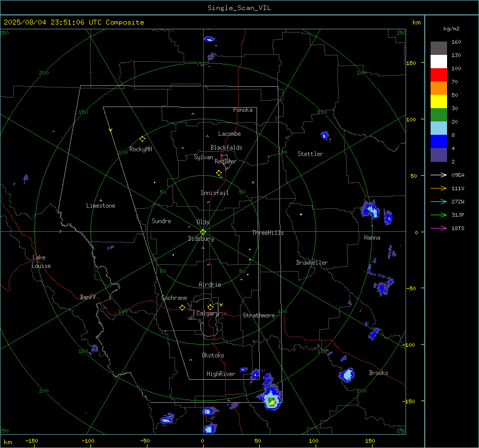Click the Limestone label

[101, 206]
